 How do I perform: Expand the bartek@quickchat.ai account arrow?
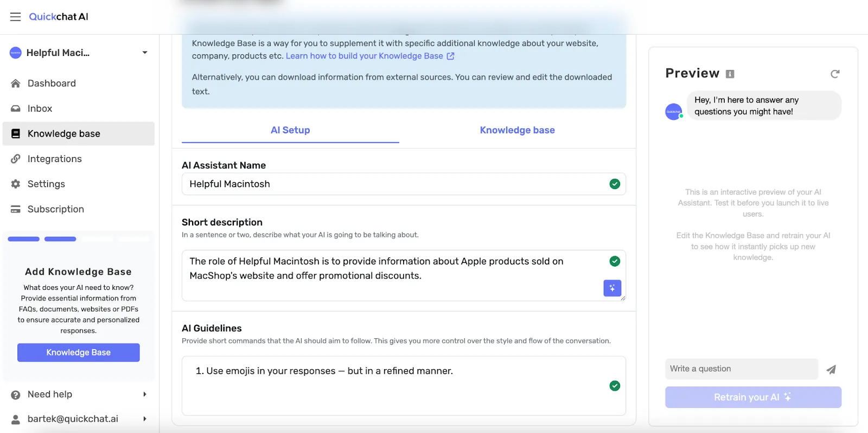[x=145, y=419]
